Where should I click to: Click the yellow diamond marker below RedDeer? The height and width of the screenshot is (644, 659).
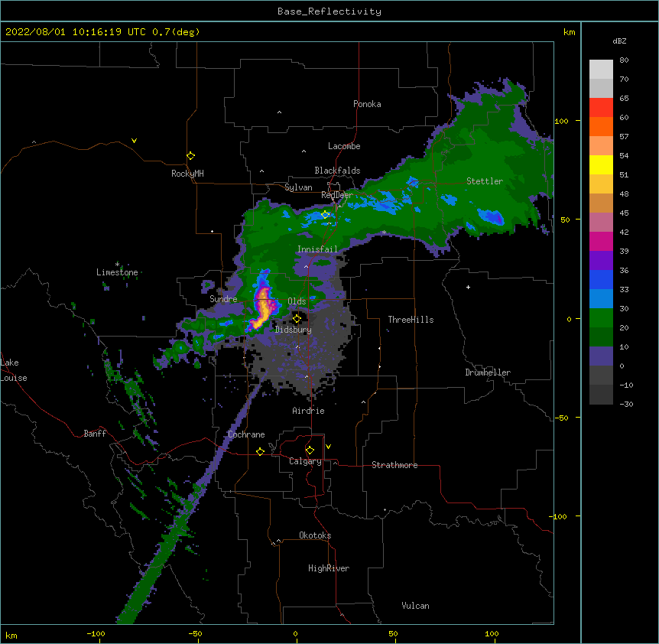click(x=325, y=215)
